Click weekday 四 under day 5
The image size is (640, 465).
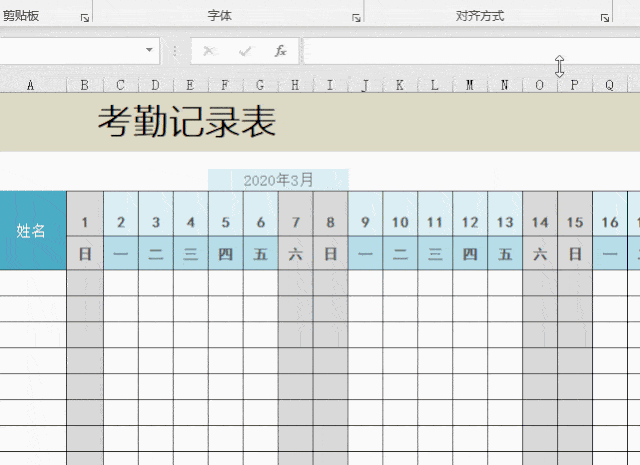[225, 254]
